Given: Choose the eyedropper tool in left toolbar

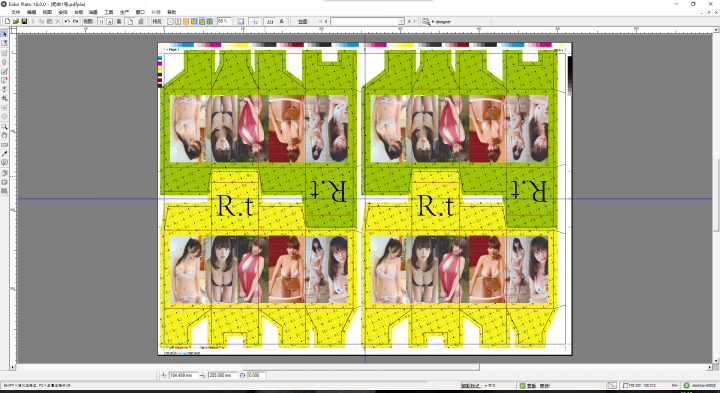Looking at the screenshot, I should click(5, 154).
